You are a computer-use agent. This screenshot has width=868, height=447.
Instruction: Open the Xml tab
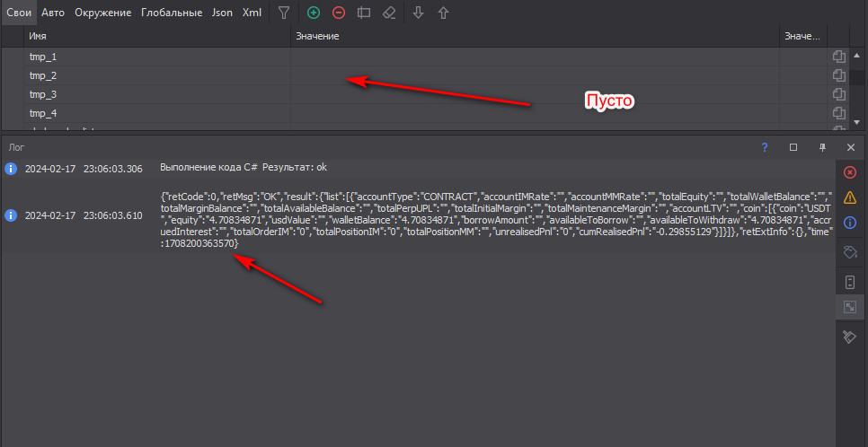252,13
